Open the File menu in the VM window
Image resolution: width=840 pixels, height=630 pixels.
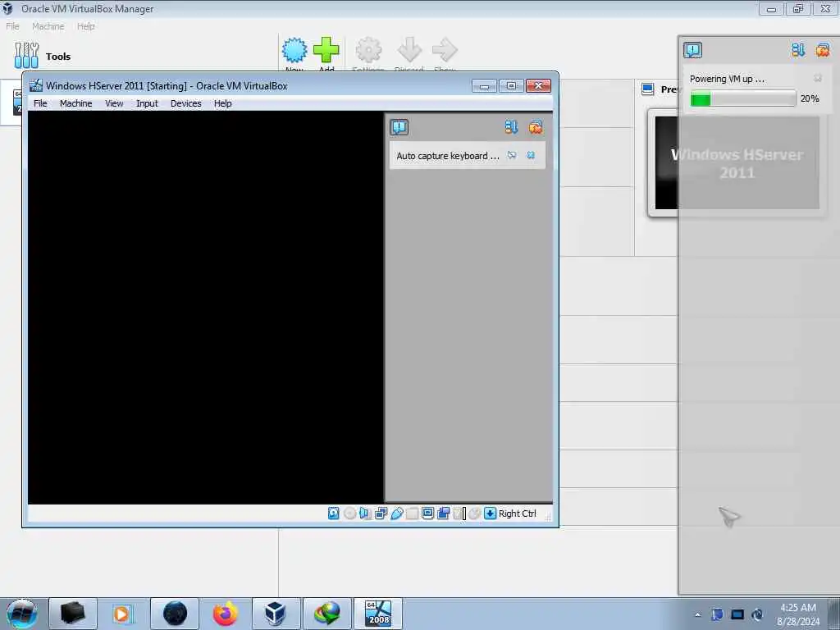tap(40, 103)
